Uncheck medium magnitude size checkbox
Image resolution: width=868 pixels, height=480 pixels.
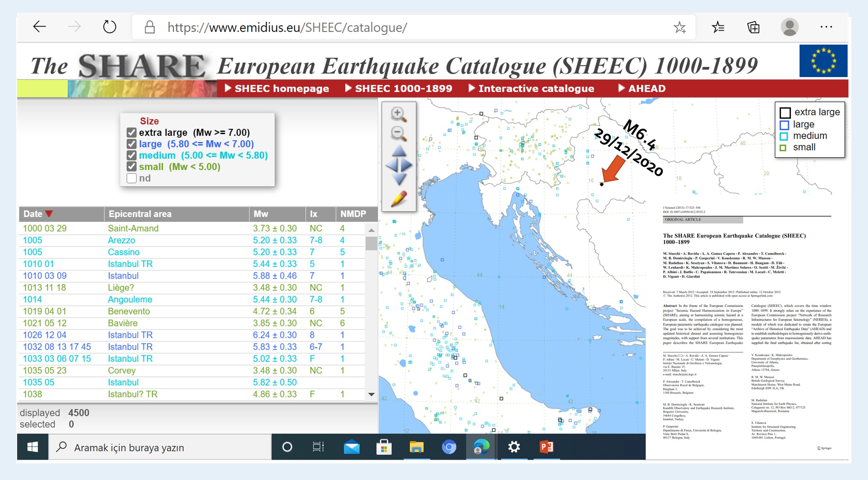[131, 155]
